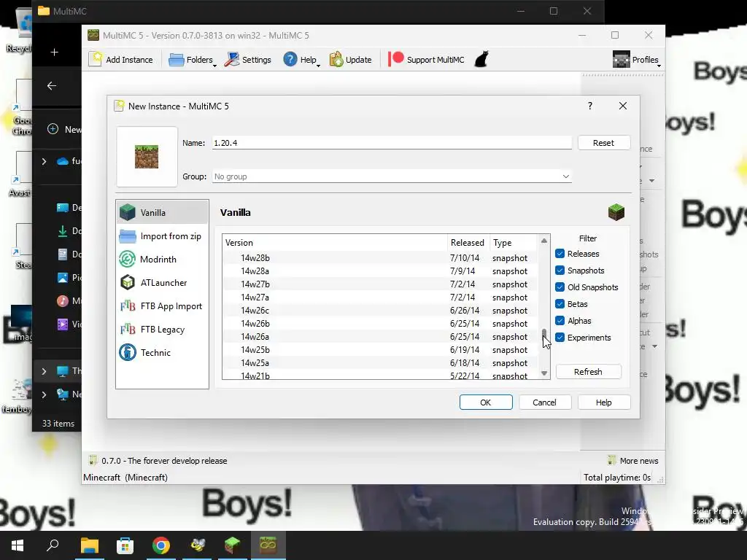Refresh the version list
747x560 pixels.
tap(589, 372)
